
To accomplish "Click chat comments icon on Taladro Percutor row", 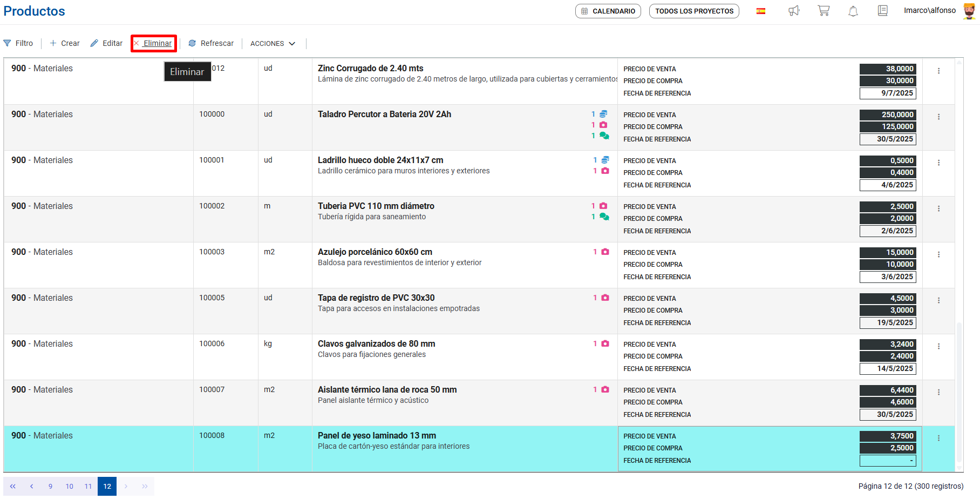I will pyautogui.click(x=604, y=136).
